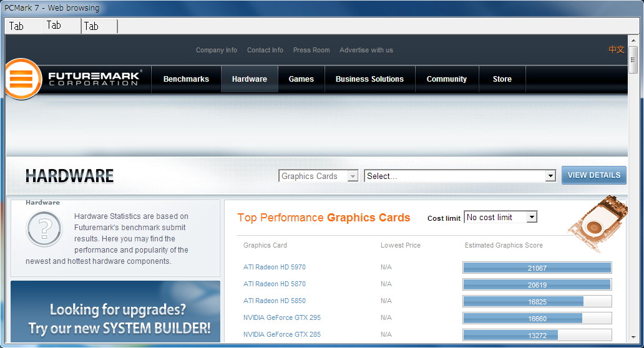Screen dimensions: 644x348
Task: Open the Hardware menu
Action: 250,79
